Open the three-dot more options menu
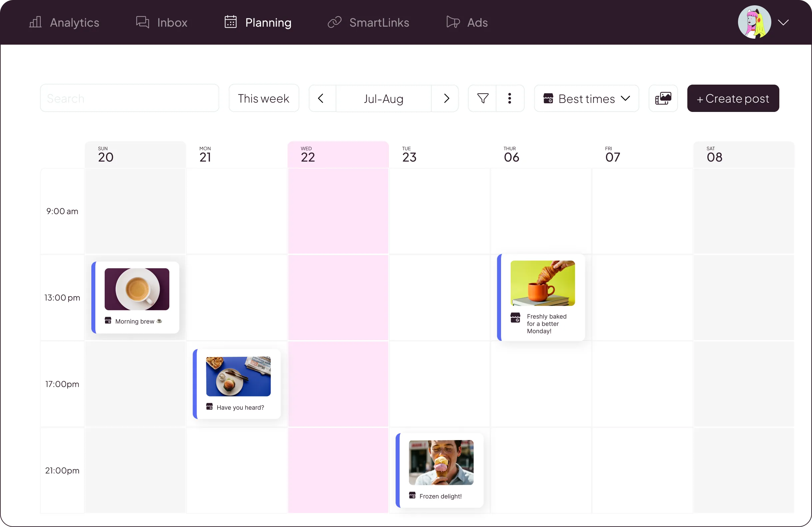Screen dimensions: 812x527 (x=510, y=99)
